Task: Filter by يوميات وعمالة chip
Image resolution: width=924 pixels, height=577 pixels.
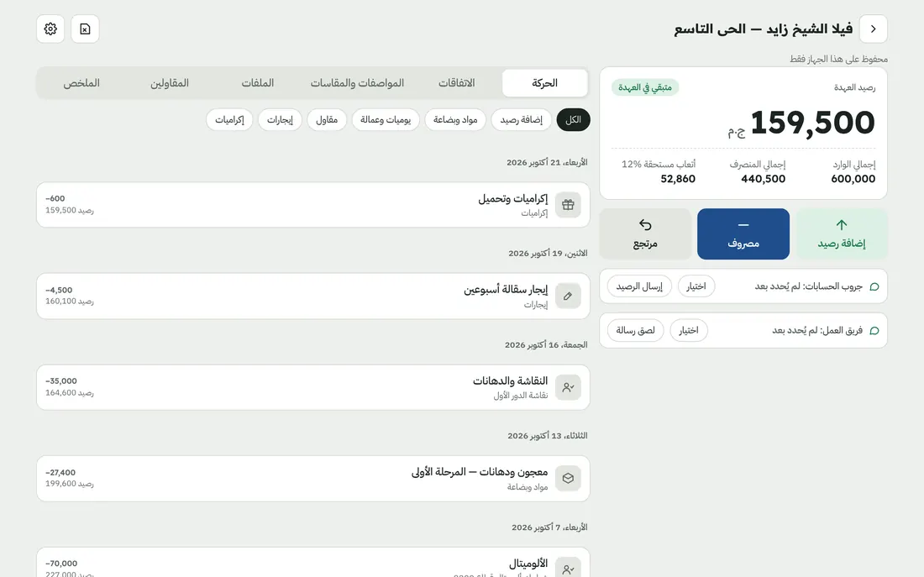Action: click(386, 119)
